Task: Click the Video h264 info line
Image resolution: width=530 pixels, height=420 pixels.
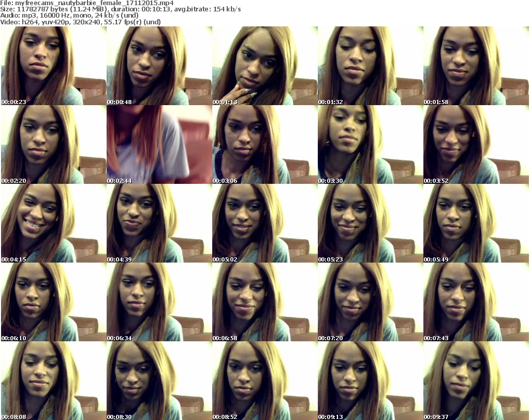Action: pyautogui.click(x=80, y=22)
